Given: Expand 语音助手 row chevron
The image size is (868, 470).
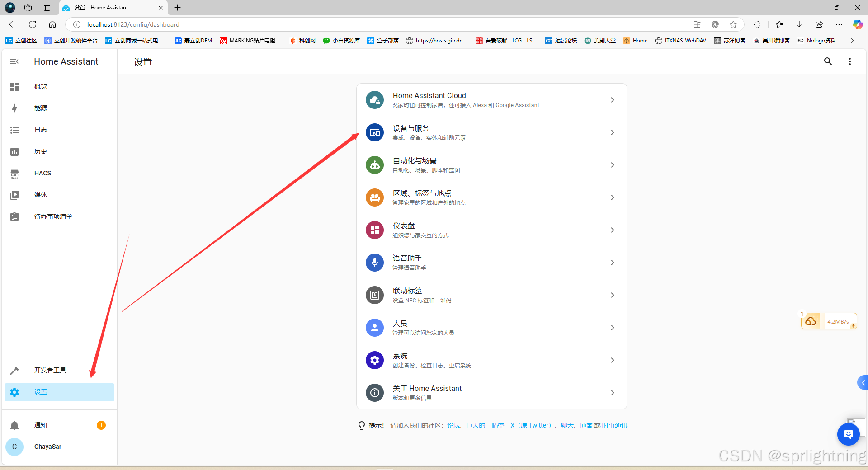Looking at the screenshot, I should coord(613,263).
